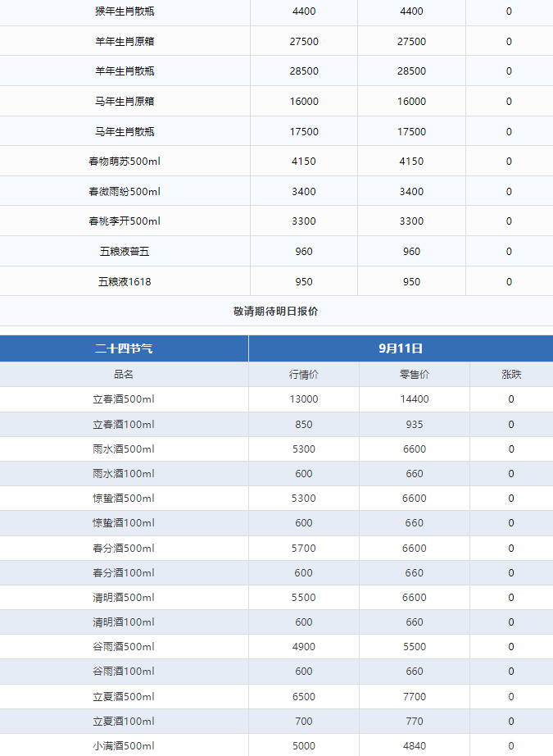Click the 9月11日 date header

point(401,348)
